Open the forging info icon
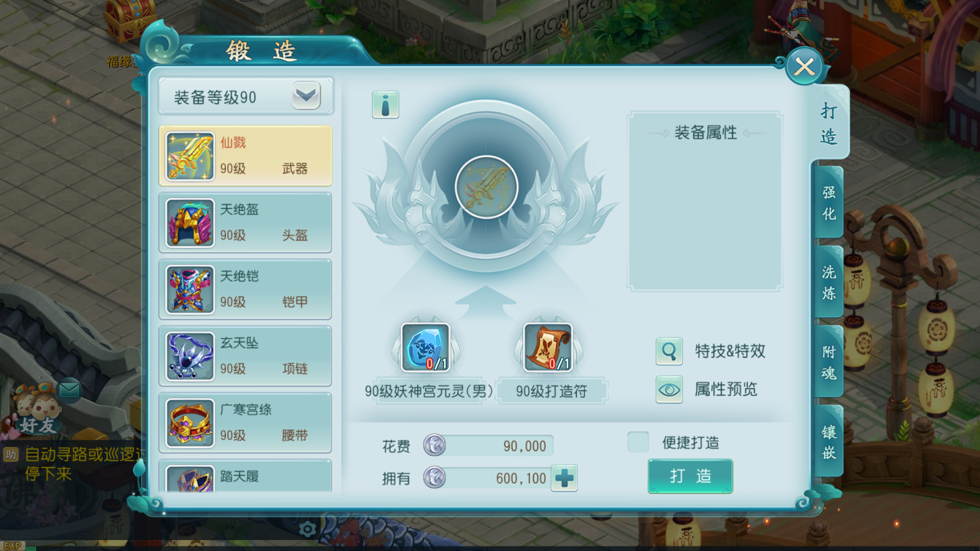 coord(385,105)
